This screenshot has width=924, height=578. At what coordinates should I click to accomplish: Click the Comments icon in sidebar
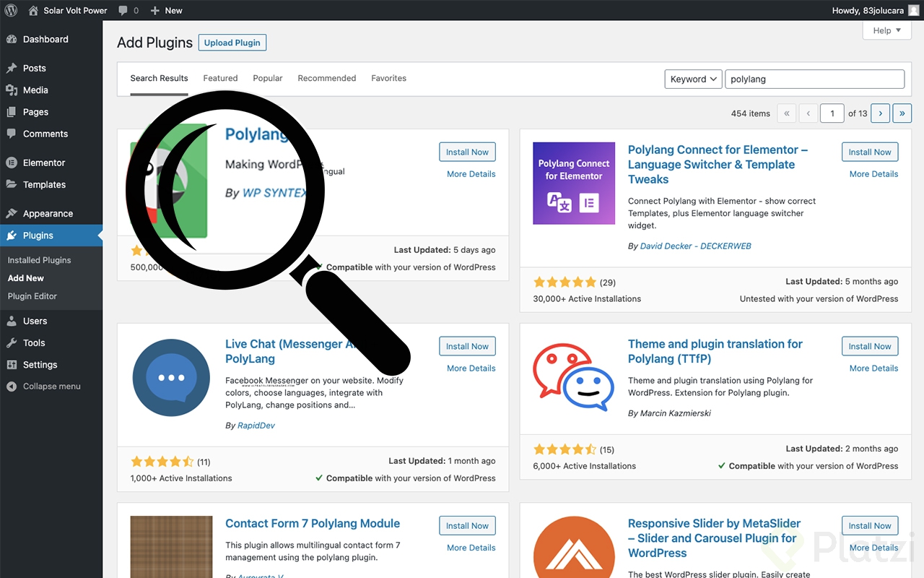[x=12, y=134]
